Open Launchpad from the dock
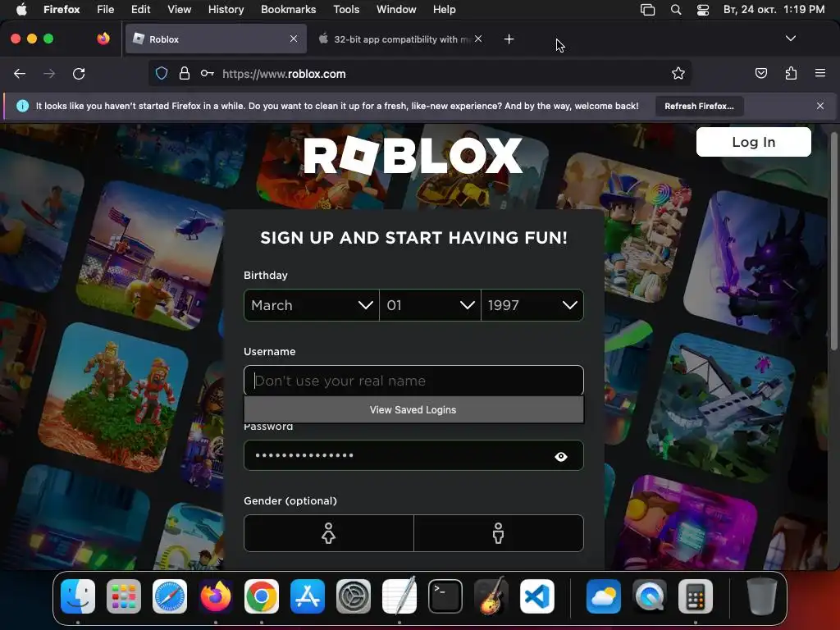The height and width of the screenshot is (630, 840). [x=124, y=596]
